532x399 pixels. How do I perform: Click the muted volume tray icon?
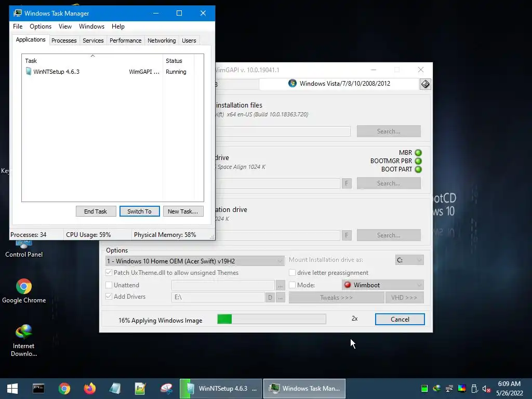(486, 389)
